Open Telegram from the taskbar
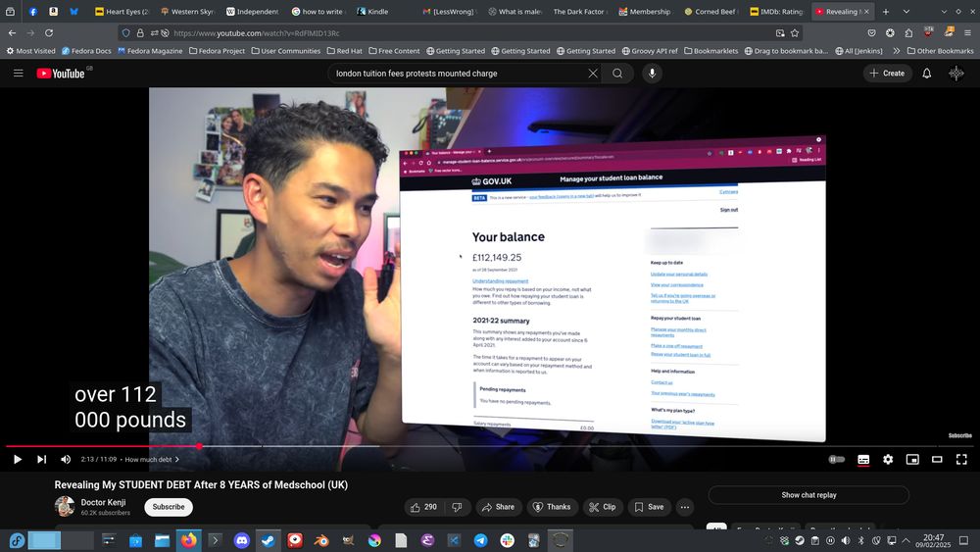Screen dimensions: 980x552 pyautogui.click(x=480, y=540)
